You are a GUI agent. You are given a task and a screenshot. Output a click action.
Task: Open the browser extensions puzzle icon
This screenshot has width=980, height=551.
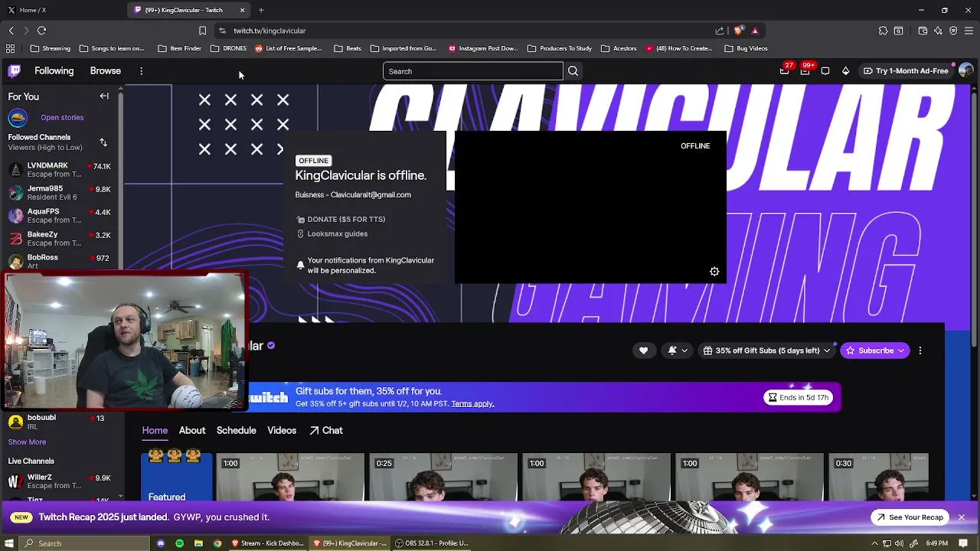coord(883,31)
